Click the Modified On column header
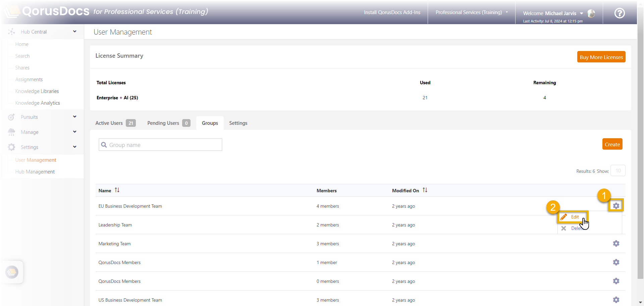 (x=405, y=191)
